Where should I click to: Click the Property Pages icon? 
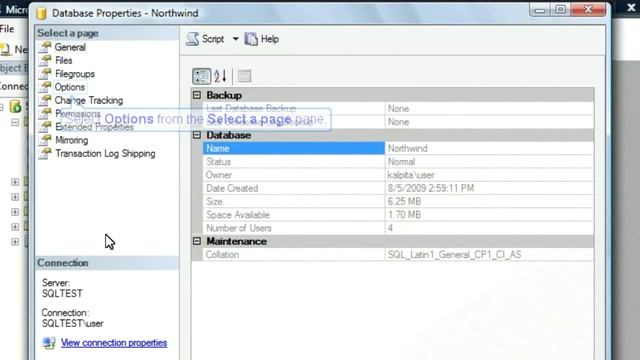244,76
